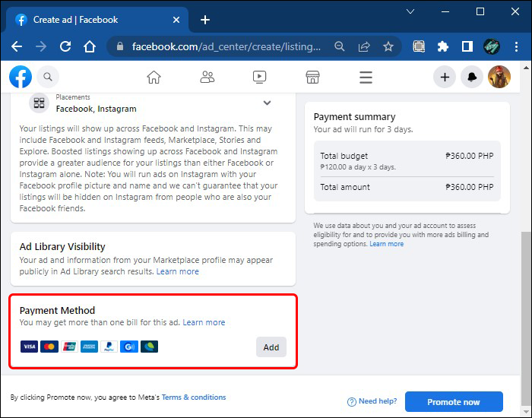Open the notifications bell icon

pyautogui.click(x=472, y=77)
